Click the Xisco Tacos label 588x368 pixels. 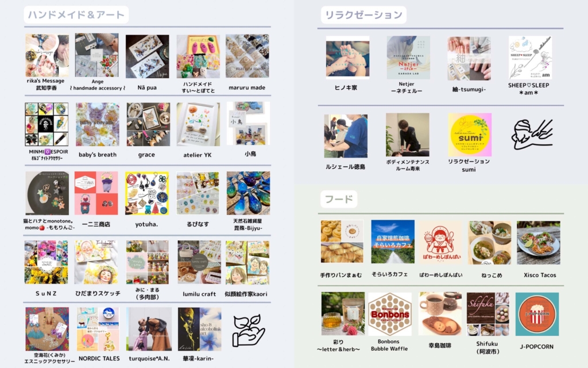(540, 275)
